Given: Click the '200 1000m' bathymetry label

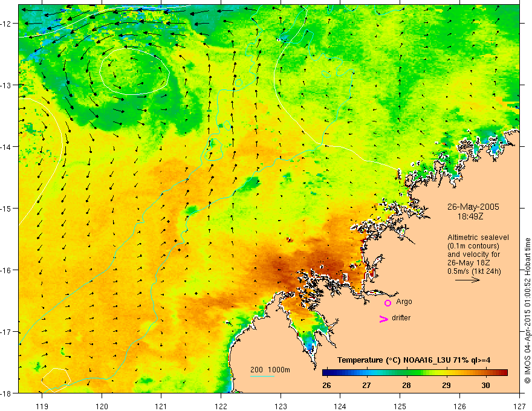Looking at the screenshot, I should tap(270, 370).
